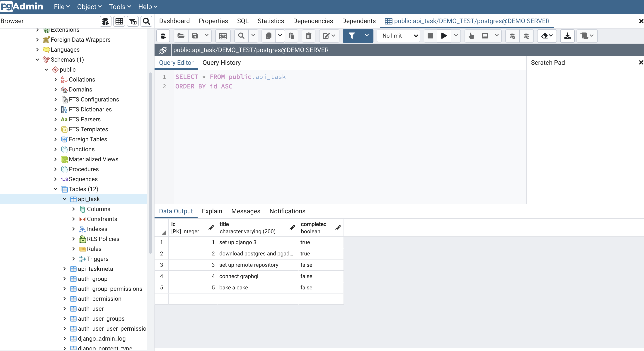This screenshot has height=351, width=644.
Task: Click the connection status icon beside the query title
Action: [x=163, y=50]
